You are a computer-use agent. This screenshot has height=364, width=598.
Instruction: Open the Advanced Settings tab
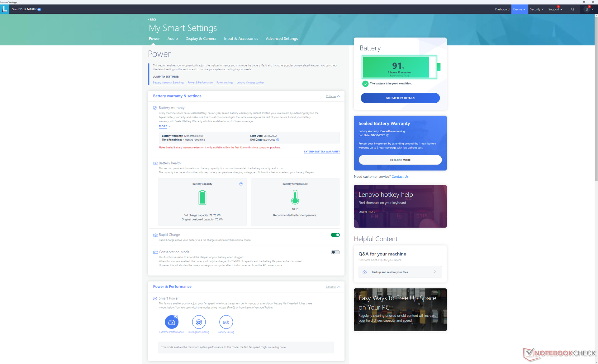click(x=282, y=39)
